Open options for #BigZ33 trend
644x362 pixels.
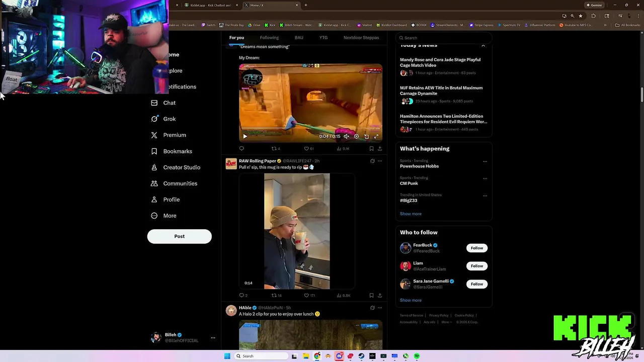pos(485,196)
